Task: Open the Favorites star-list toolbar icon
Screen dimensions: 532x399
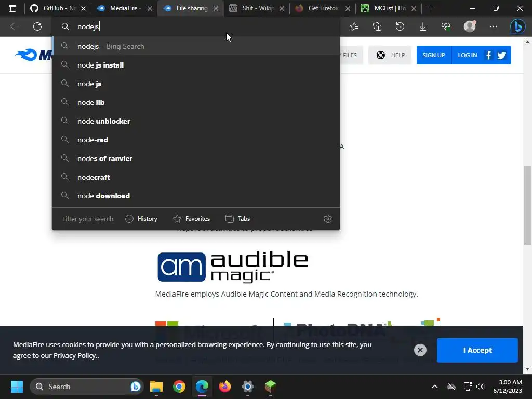Action: 354,26
